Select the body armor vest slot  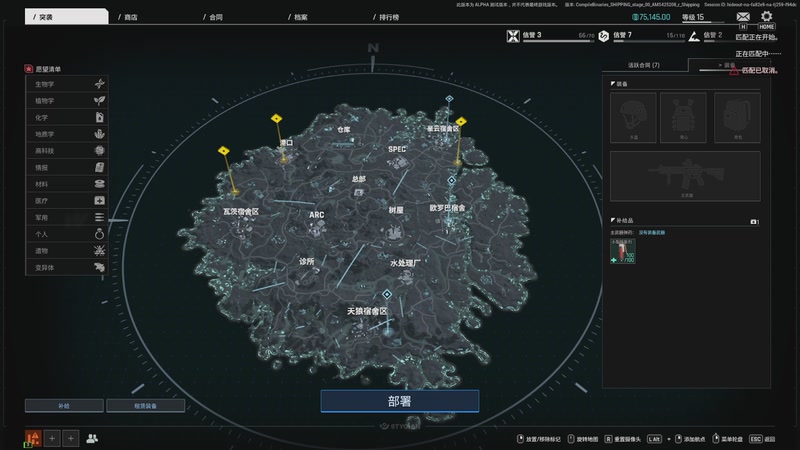683,117
